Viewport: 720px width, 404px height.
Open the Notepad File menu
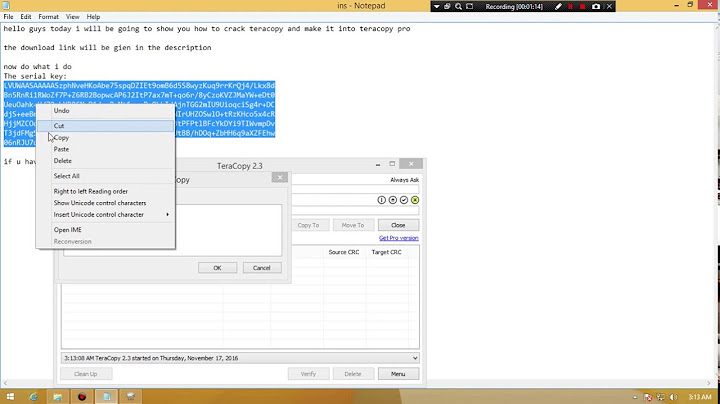[x=8, y=17]
